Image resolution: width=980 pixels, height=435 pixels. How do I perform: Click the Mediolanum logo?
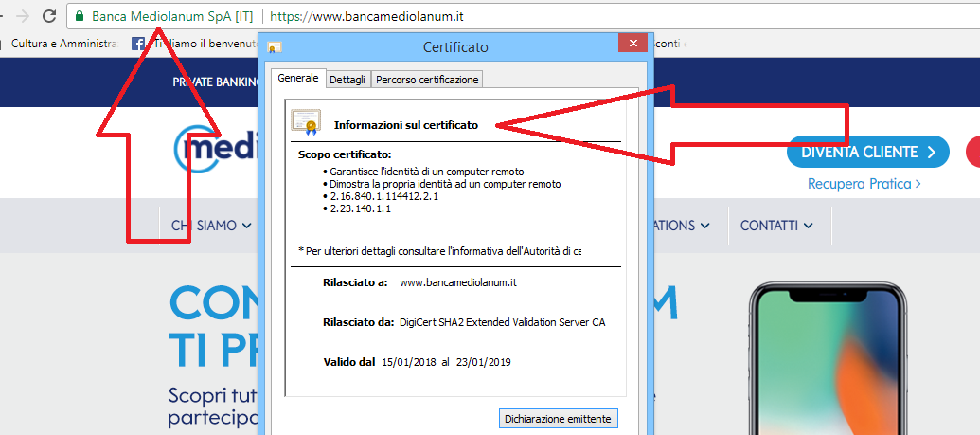216,149
